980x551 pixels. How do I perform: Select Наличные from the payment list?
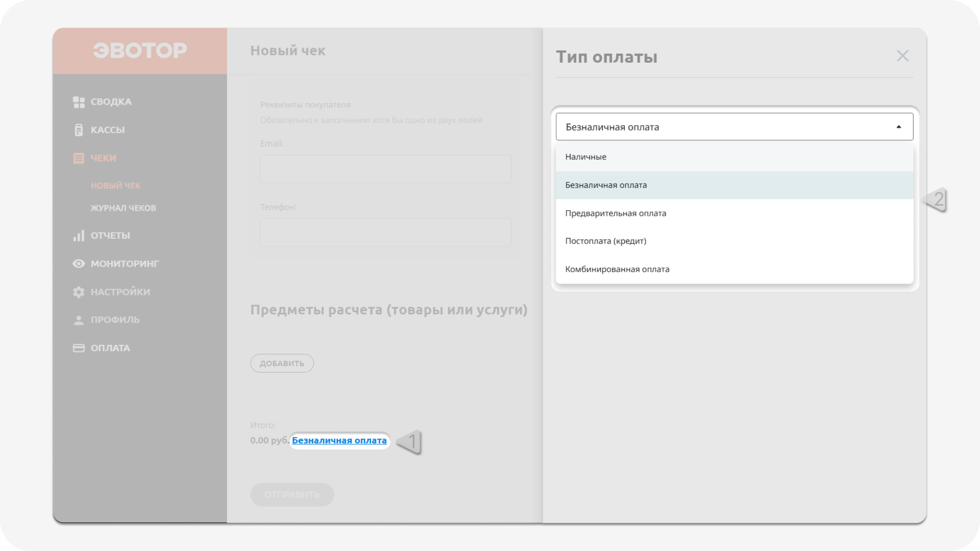(x=585, y=157)
